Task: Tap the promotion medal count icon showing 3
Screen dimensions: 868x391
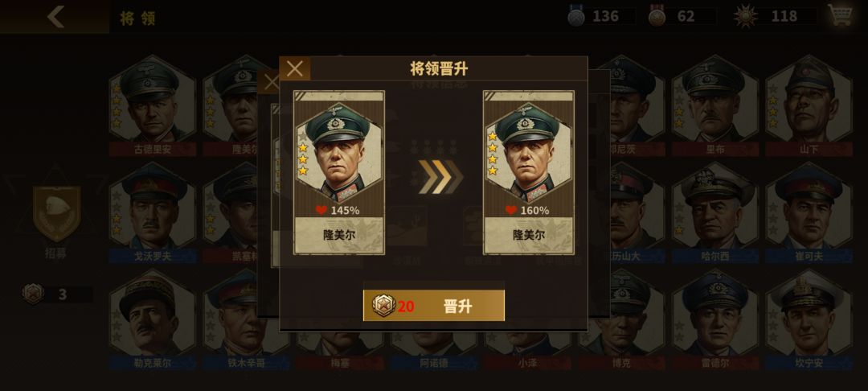Action: (x=33, y=294)
